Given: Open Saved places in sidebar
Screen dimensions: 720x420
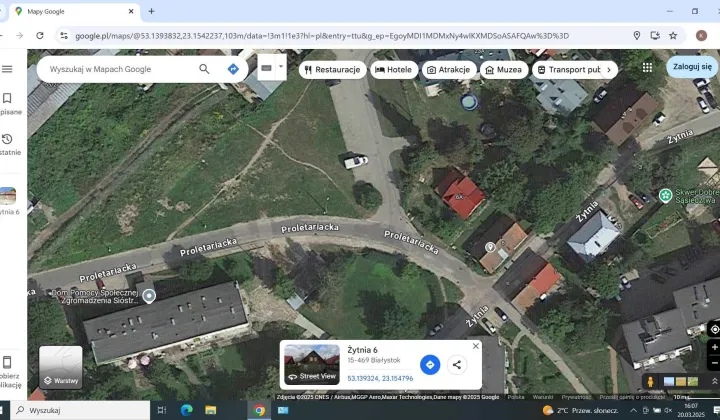Looking at the screenshot, I should [x=7, y=104].
